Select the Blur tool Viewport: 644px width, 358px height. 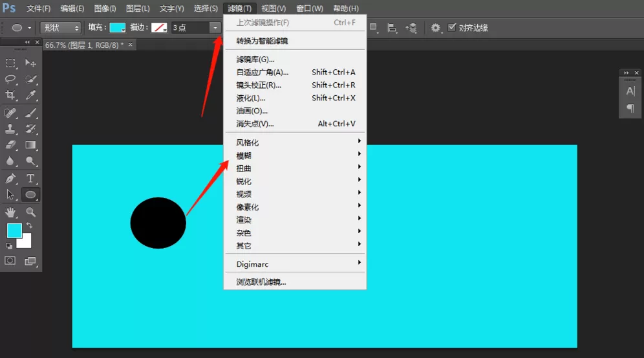click(10, 161)
